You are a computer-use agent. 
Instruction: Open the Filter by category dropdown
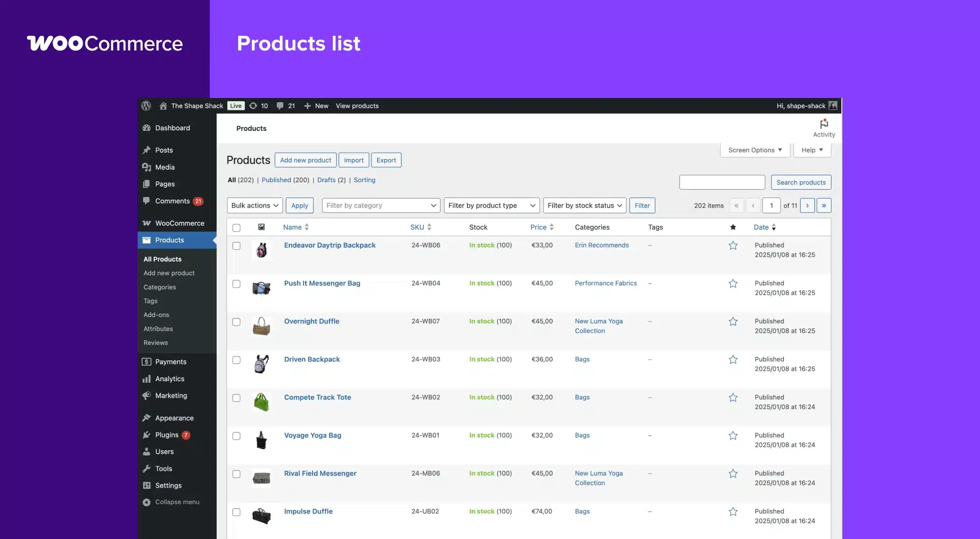click(381, 205)
